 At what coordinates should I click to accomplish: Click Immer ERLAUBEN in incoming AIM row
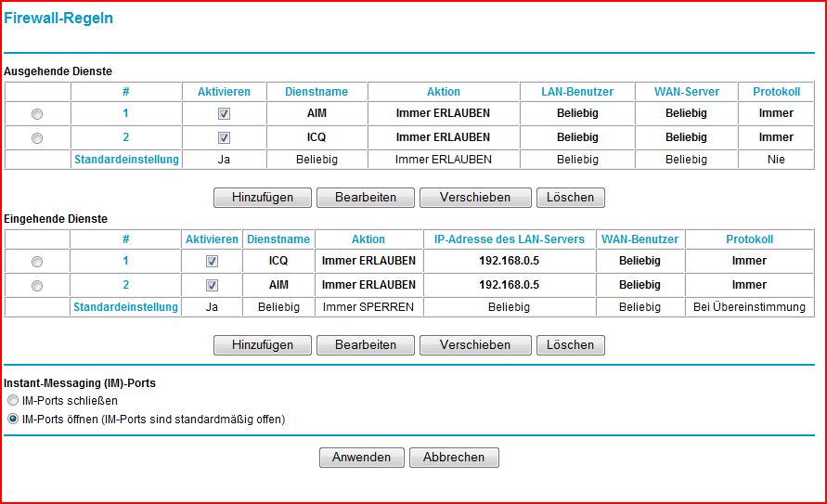coord(368,285)
